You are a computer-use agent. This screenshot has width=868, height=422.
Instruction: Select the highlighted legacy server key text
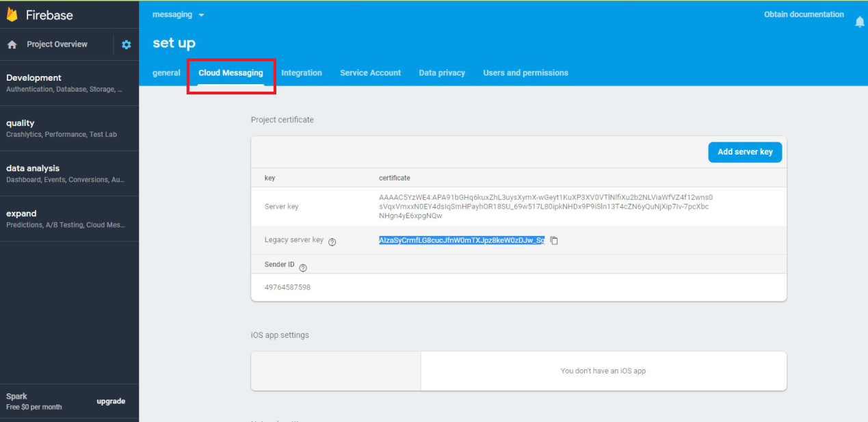462,241
